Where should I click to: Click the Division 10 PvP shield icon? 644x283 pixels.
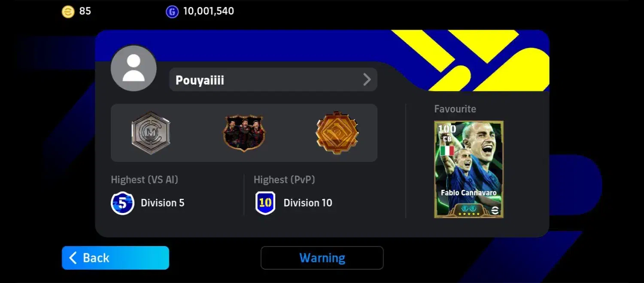tap(265, 203)
